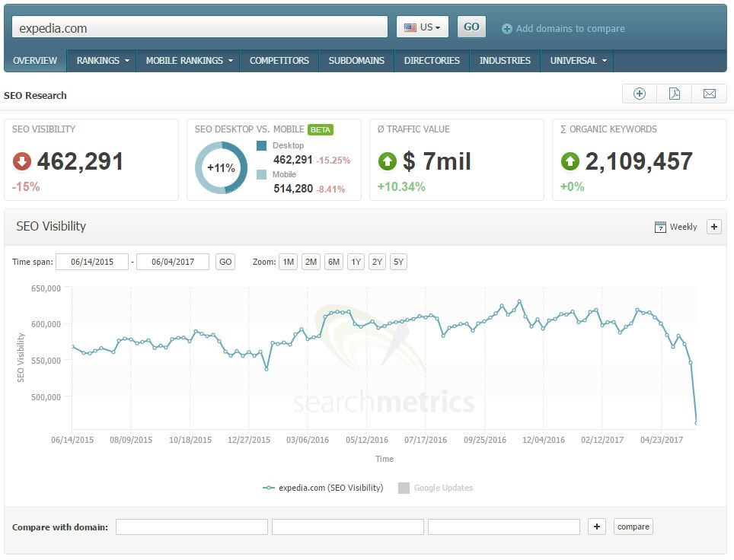Click the US flag icon
Image resolution: width=734 pixels, height=560 pixels.
410,27
